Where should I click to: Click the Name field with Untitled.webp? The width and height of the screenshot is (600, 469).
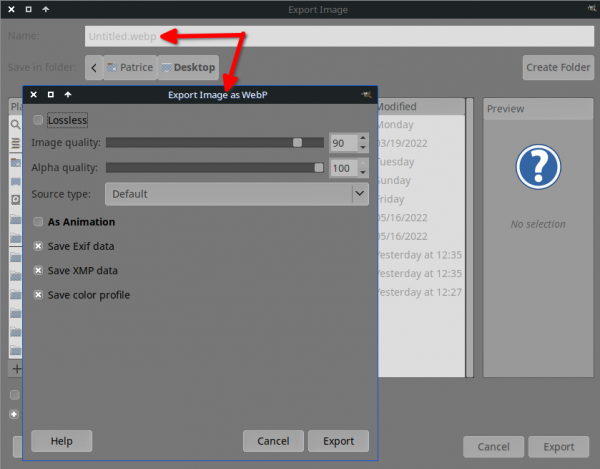[x=339, y=36]
